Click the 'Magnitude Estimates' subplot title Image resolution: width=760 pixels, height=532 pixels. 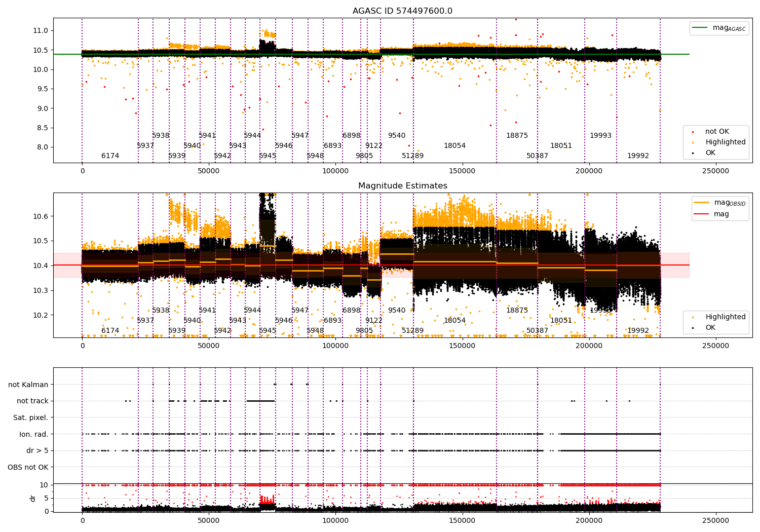click(x=403, y=186)
